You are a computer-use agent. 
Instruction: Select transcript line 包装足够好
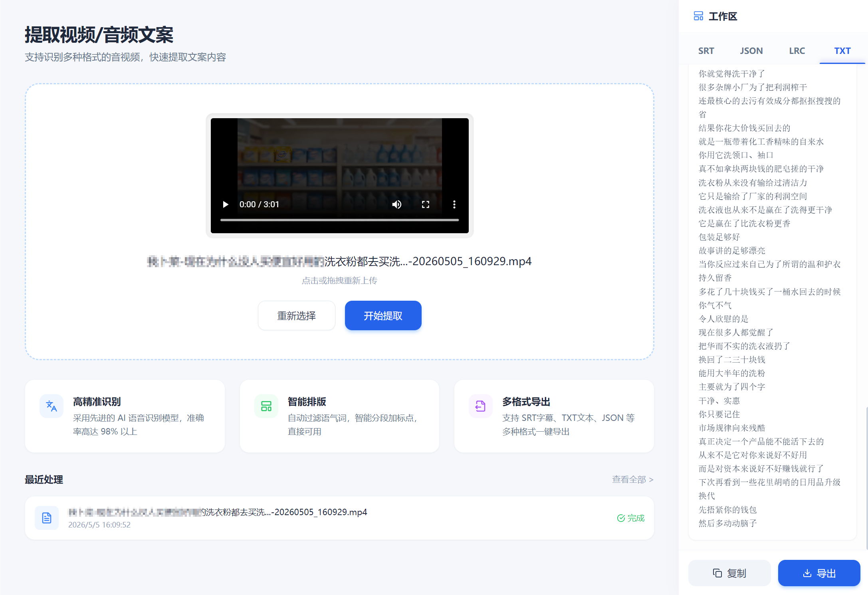click(x=719, y=237)
